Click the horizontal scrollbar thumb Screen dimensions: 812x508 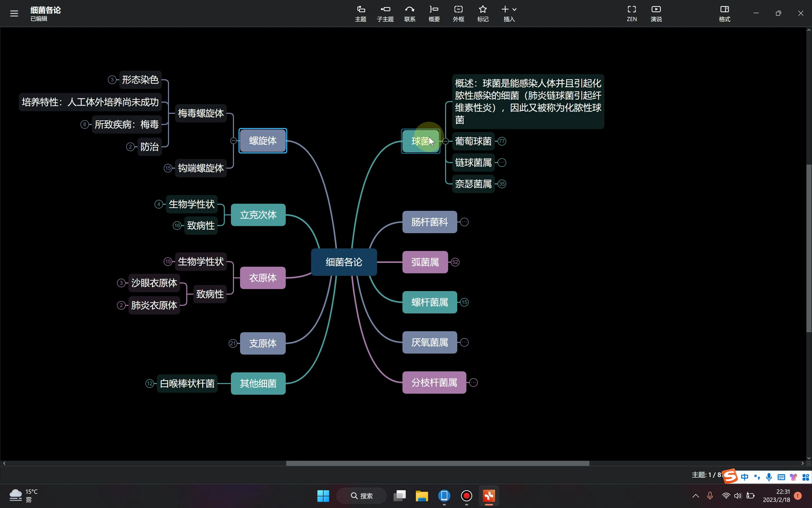point(437,463)
